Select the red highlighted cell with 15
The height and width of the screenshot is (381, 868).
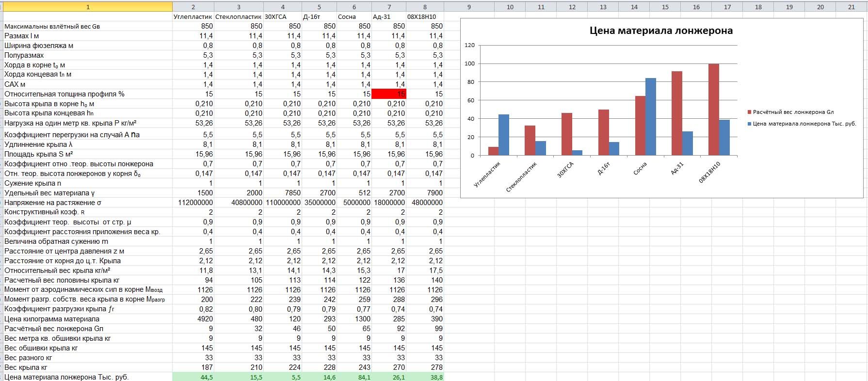(x=389, y=94)
